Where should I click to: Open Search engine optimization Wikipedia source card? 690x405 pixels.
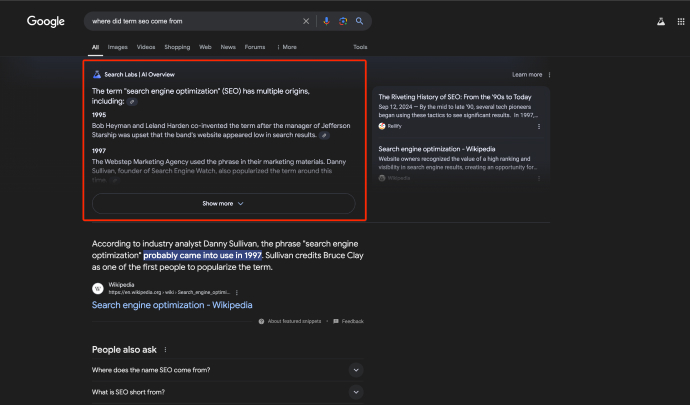click(437, 149)
